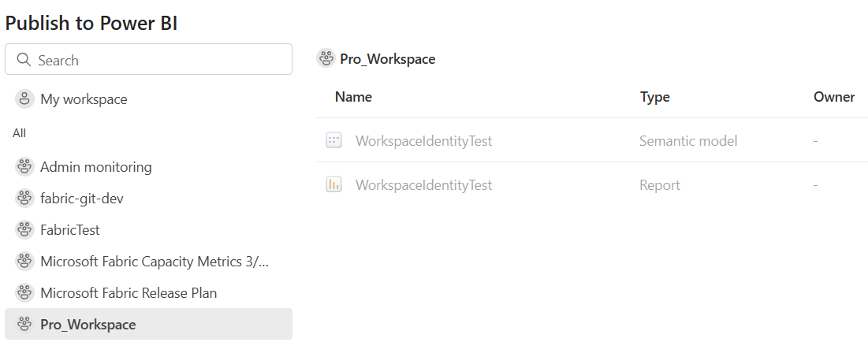
Task: Type in the Search workspaces field
Action: (x=158, y=60)
